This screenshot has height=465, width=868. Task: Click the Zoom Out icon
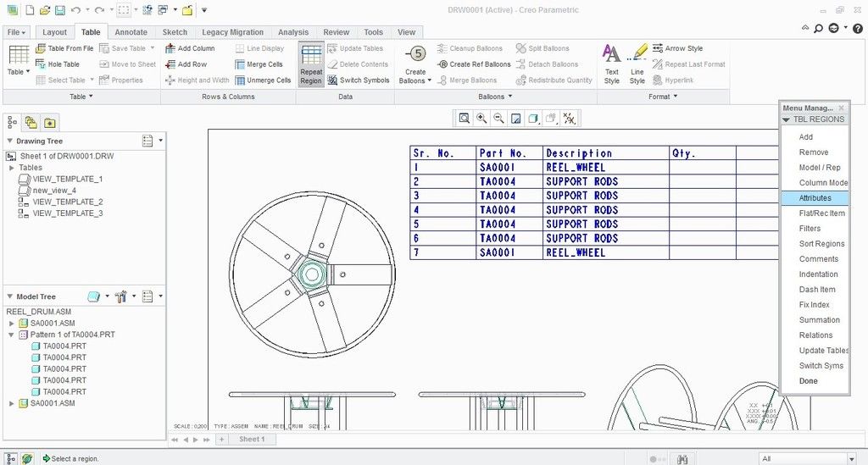(x=498, y=119)
